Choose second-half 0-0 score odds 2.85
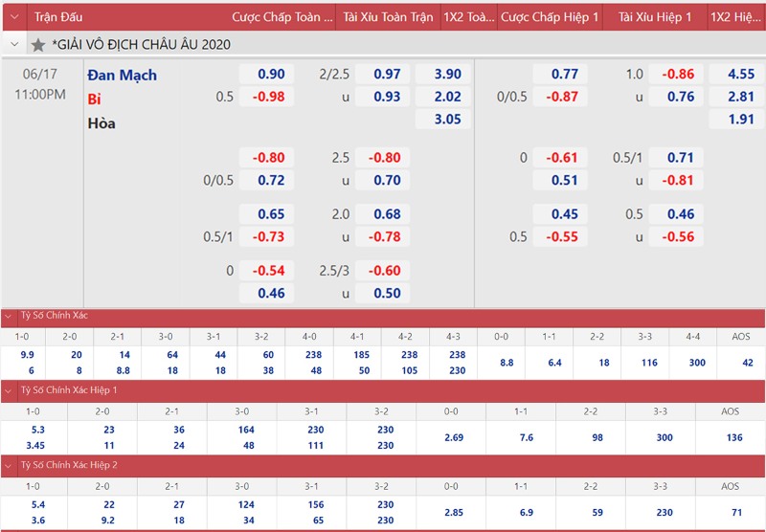Screen dimensions: 766x532 (x=457, y=512)
